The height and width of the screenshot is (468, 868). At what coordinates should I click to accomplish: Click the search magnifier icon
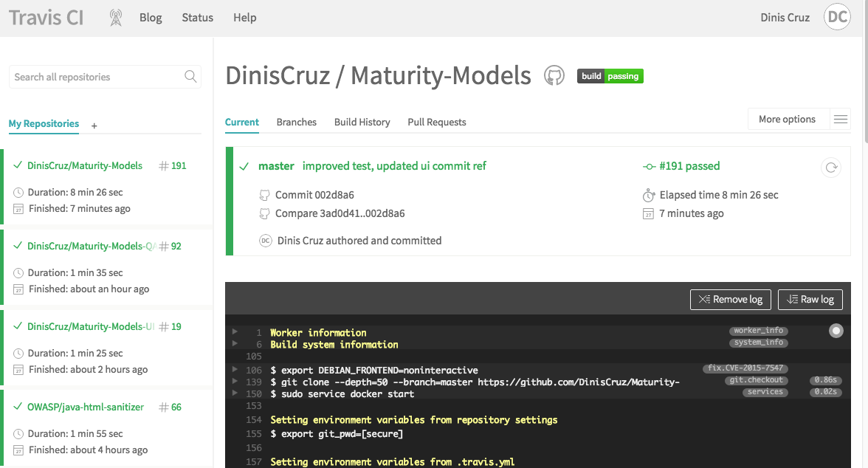click(190, 76)
